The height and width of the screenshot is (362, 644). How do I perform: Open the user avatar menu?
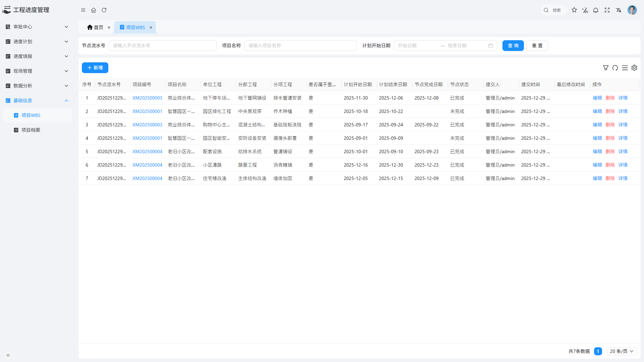[x=632, y=10]
